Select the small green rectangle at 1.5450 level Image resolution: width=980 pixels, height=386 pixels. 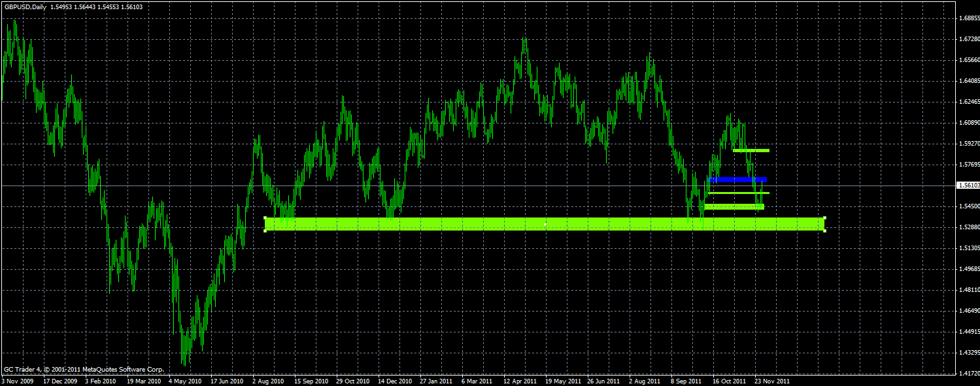coord(734,207)
